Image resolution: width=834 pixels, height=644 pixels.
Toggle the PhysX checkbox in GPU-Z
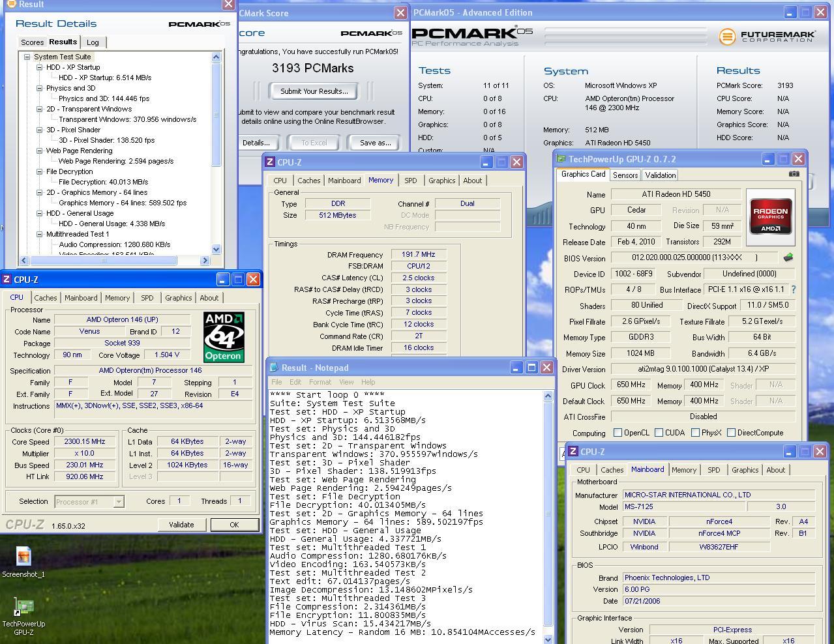pos(695,433)
